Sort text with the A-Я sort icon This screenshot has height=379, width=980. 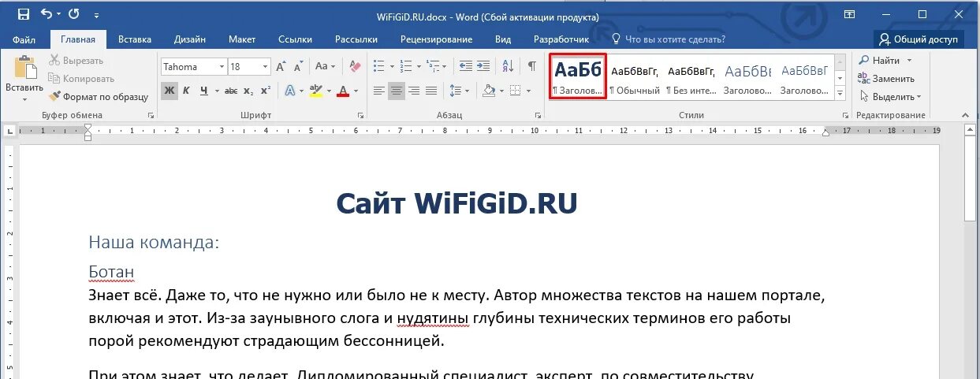(x=508, y=66)
